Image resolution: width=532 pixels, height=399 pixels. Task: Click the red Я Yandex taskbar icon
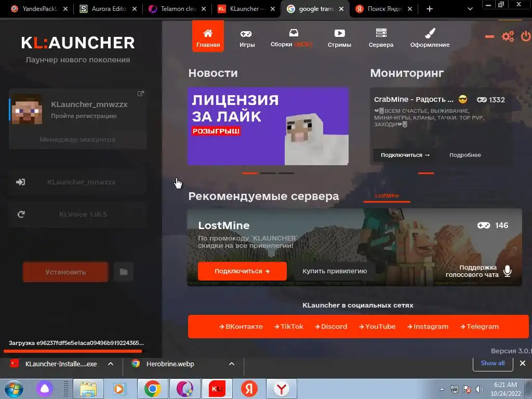pos(249,389)
